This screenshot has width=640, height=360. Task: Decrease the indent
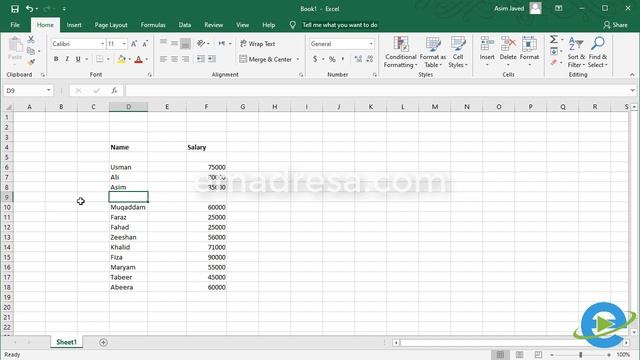[200, 59]
